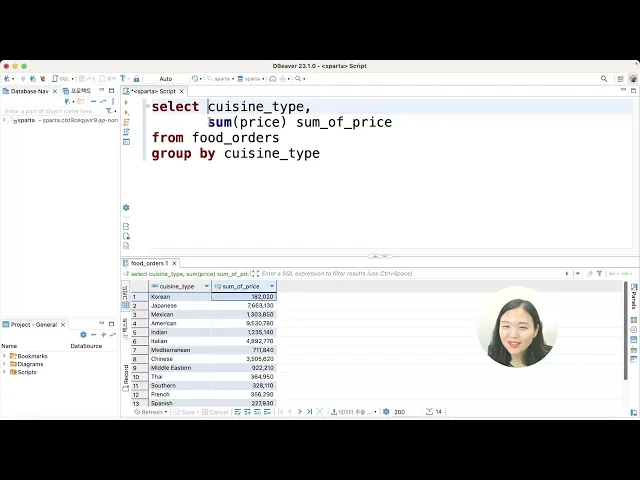Click row header number 4

140,323
